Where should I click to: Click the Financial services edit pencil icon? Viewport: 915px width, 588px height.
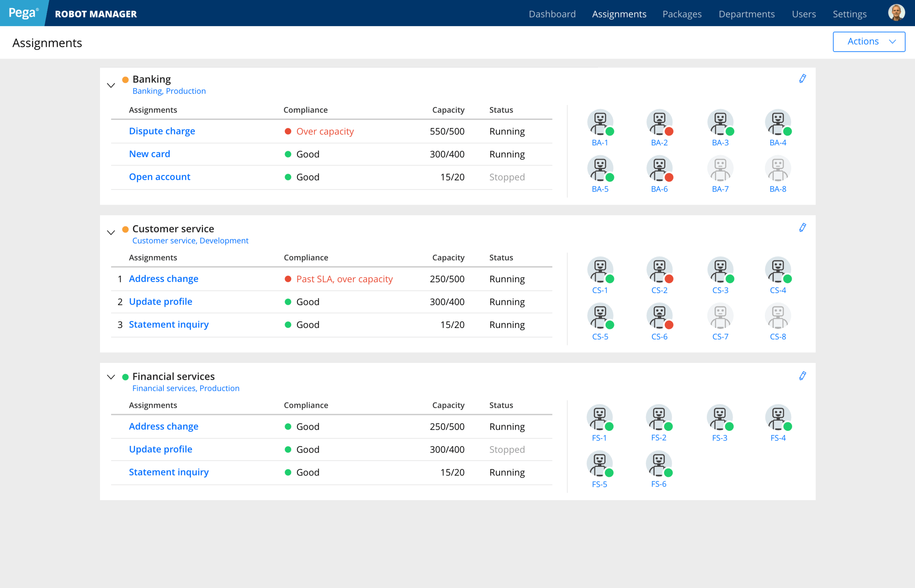point(802,376)
